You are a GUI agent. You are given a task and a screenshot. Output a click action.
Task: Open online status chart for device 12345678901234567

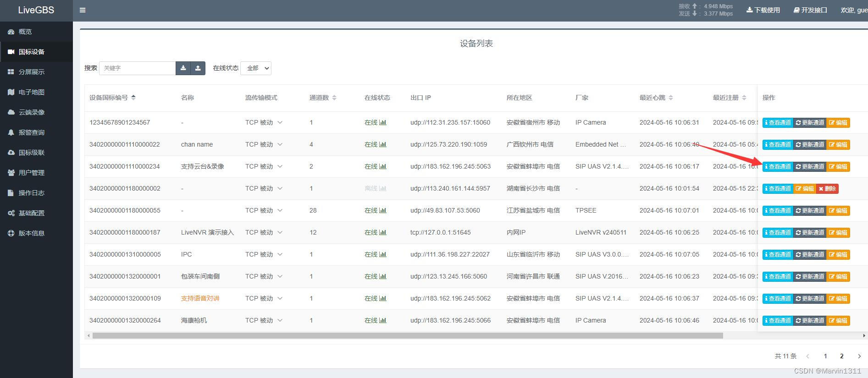pyautogui.click(x=383, y=122)
